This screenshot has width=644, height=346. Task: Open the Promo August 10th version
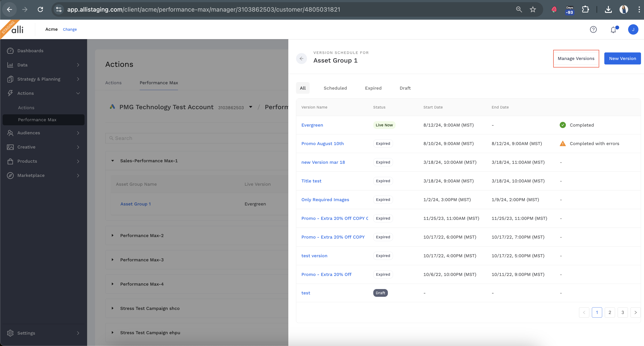pyautogui.click(x=322, y=144)
